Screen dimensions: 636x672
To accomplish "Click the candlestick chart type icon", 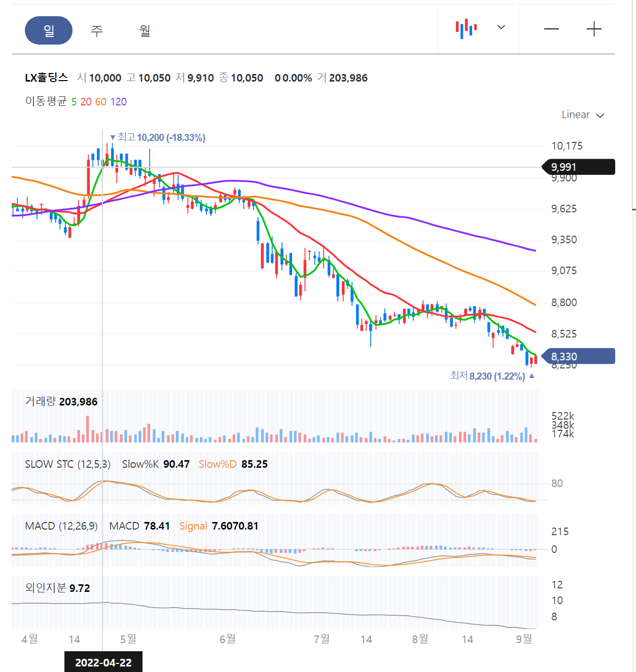I will [466, 28].
